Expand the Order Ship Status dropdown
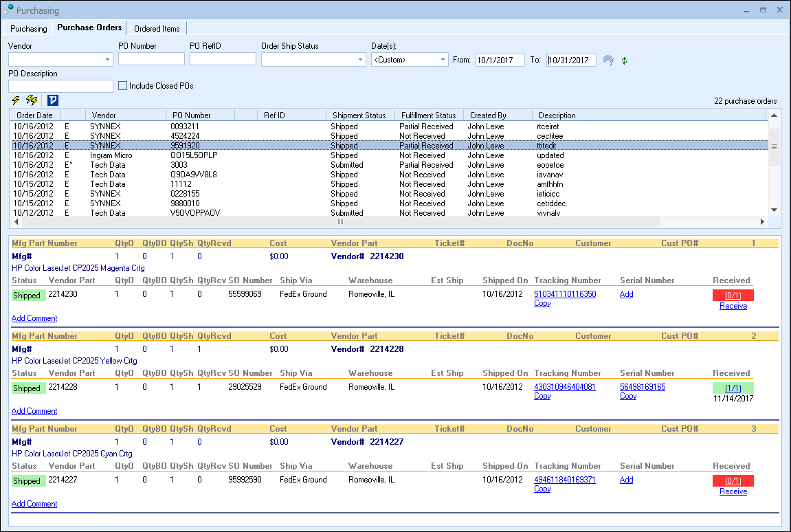 pyautogui.click(x=361, y=60)
